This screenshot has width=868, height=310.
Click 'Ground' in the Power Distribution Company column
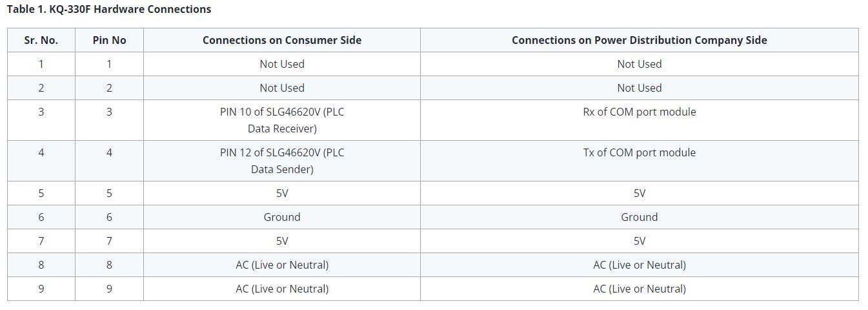(x=639, y=217)
